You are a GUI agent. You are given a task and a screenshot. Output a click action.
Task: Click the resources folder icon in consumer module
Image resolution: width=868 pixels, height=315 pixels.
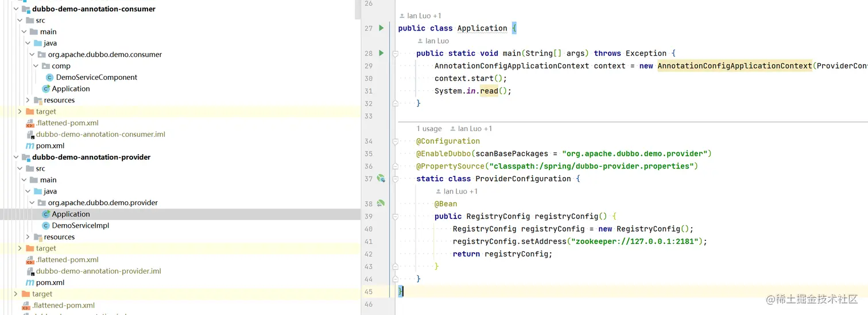(38, 100)
